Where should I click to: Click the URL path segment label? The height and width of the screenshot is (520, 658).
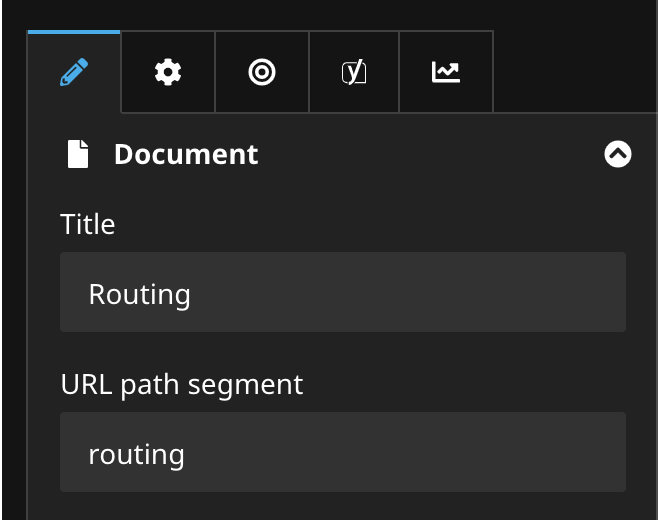[182, 384]
